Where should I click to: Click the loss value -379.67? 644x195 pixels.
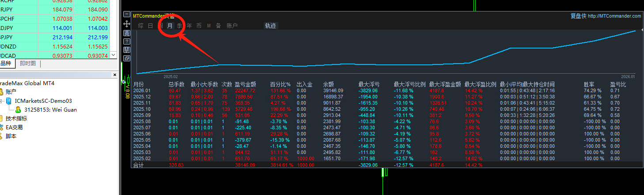(x=242, y=140)
